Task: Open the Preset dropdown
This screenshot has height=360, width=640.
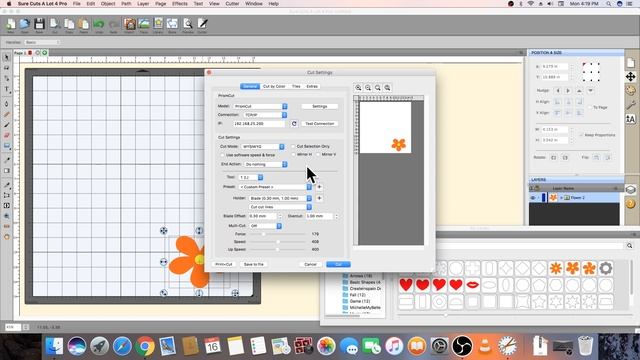Action: coord(276,187)
